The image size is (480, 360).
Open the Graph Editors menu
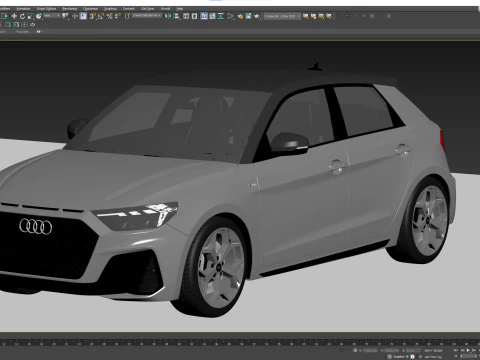pos(46,9)
